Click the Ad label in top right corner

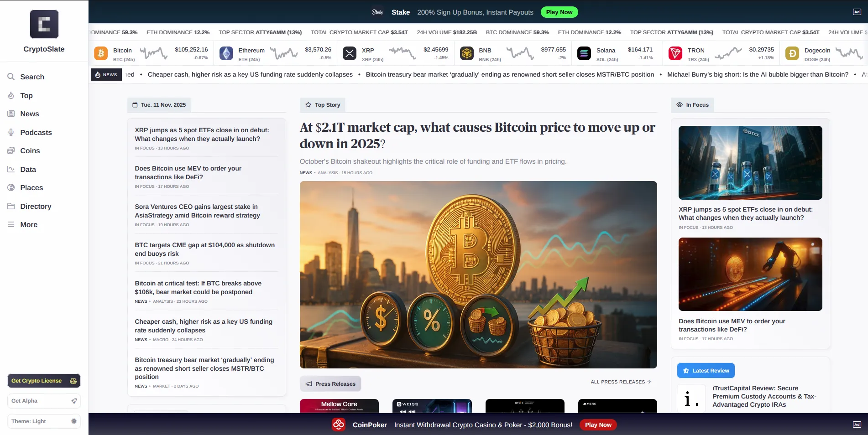(858, 11)
